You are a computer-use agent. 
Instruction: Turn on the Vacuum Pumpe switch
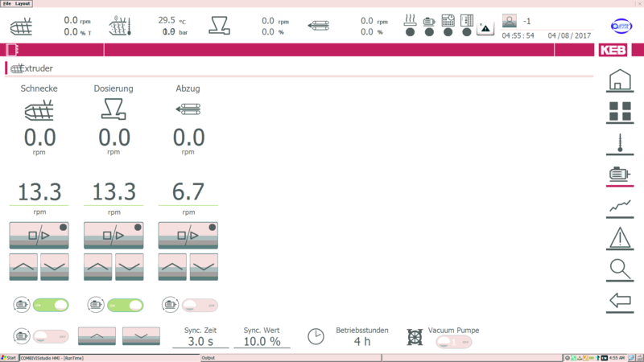click(x=454, y=342)
